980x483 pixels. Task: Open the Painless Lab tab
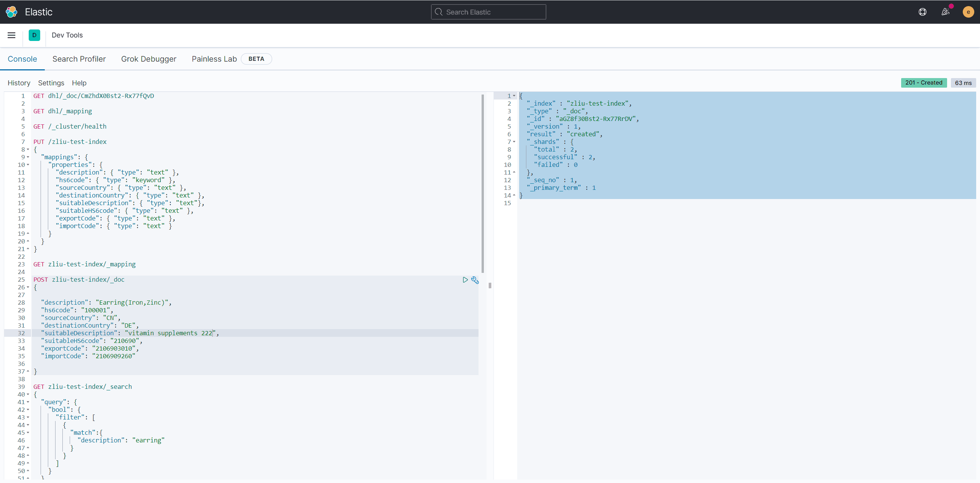coord(214,59)
